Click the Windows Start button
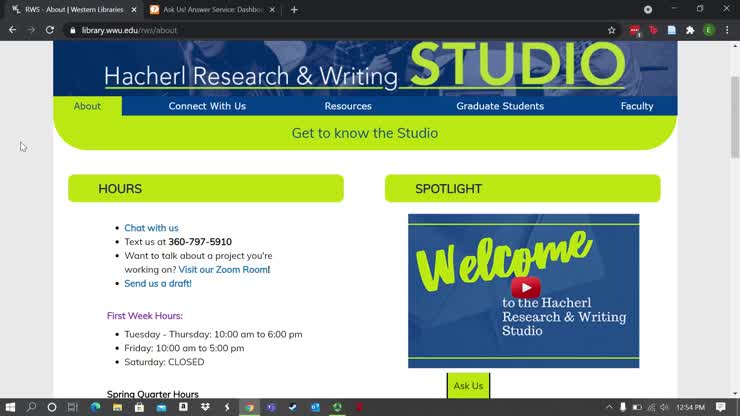Image resolution: width=740 pixels, height=416 pixels. (x=10, y=407)
